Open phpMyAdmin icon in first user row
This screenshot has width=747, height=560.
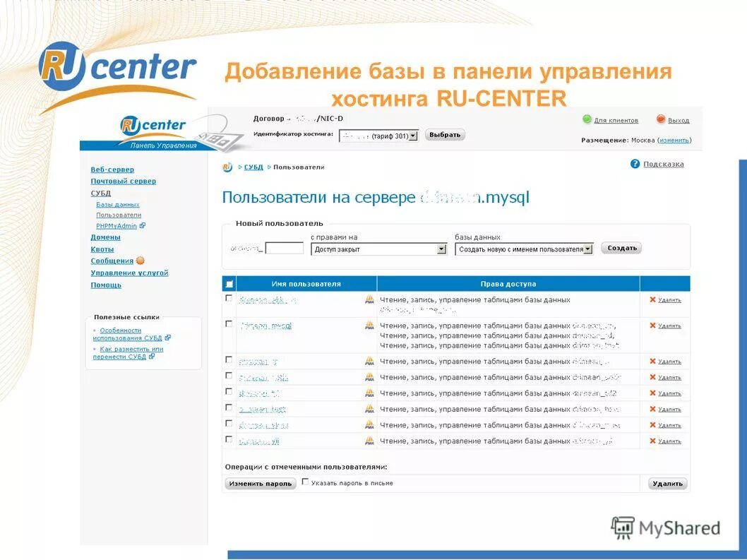pos(369,300)
